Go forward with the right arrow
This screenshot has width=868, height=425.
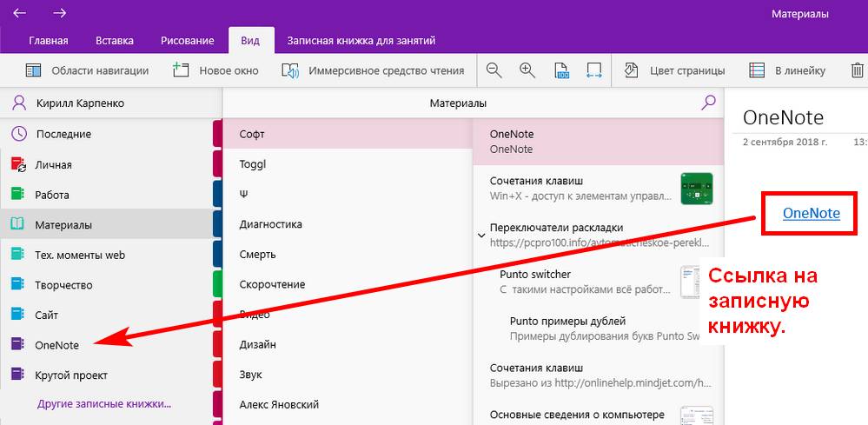tap(60, 13)
